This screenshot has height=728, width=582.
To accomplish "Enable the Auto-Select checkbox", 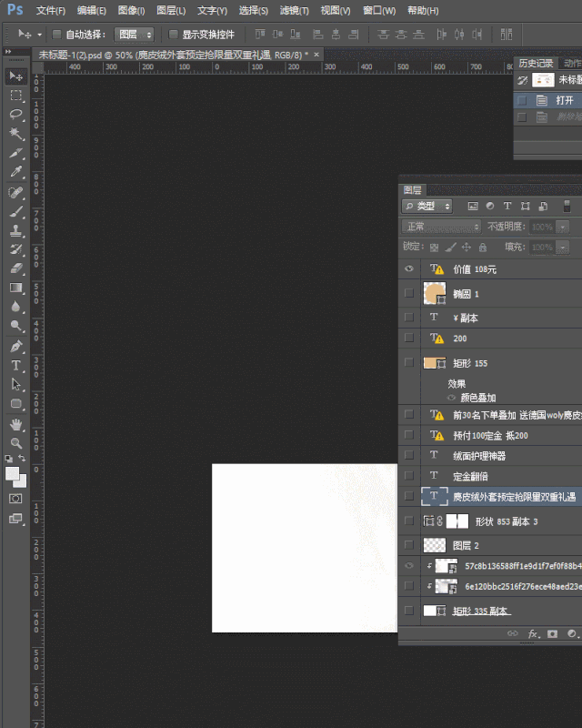I will [56, 34].
